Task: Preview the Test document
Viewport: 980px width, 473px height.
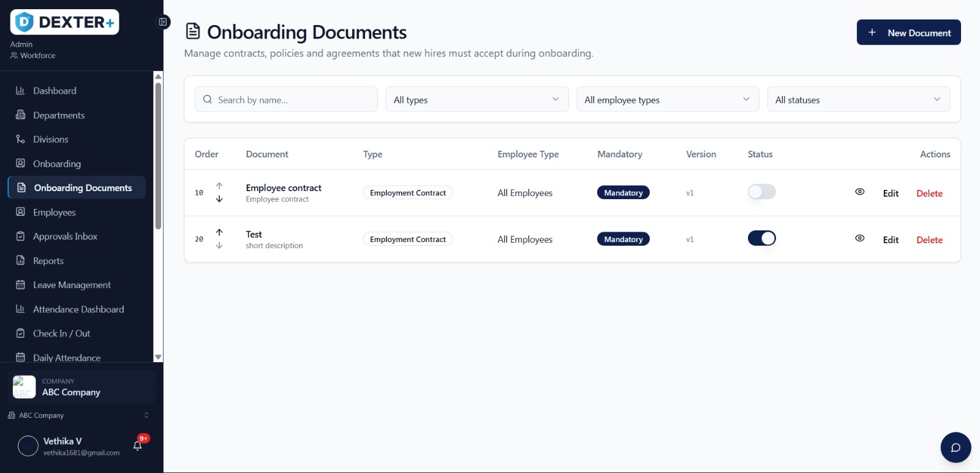Action: pyautogui.click(x=860, y=238)
